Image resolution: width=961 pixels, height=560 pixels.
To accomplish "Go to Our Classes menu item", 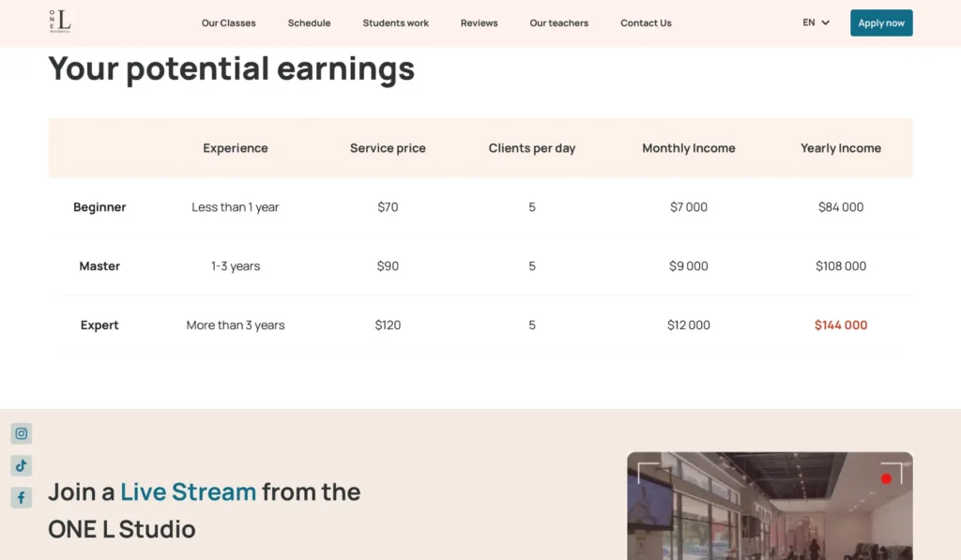I will [228, 23].
